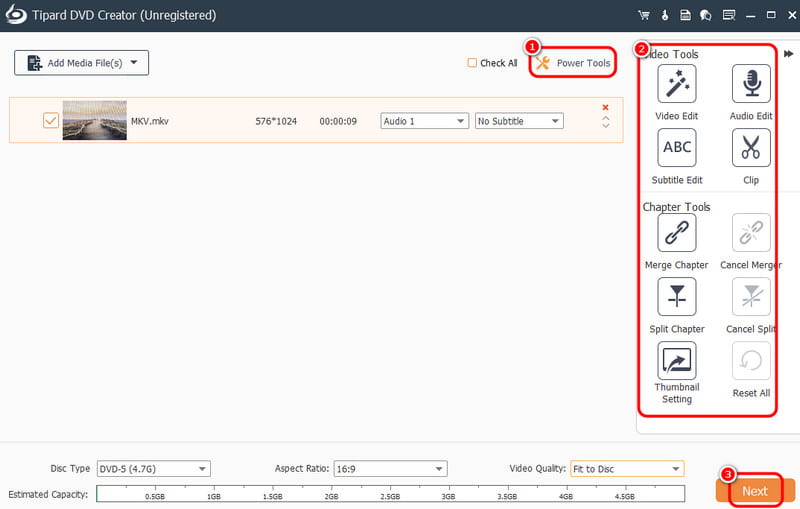Click the Add Media File(s) button
The image size is (800, 509).
coord(81,63)
